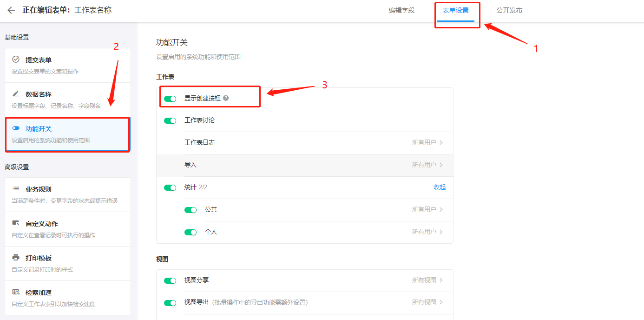This screenshot has height=320, width=644.
Task: Click the help icon beside 显示创建按钮
Action: click(x=226, y=98)
